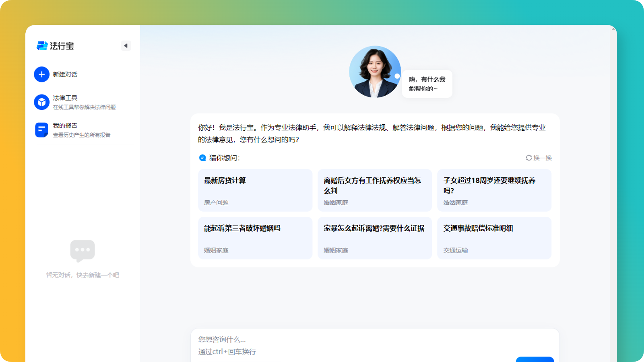
Task: Click the chat icon beside 猜你想问
Action: 202,158
